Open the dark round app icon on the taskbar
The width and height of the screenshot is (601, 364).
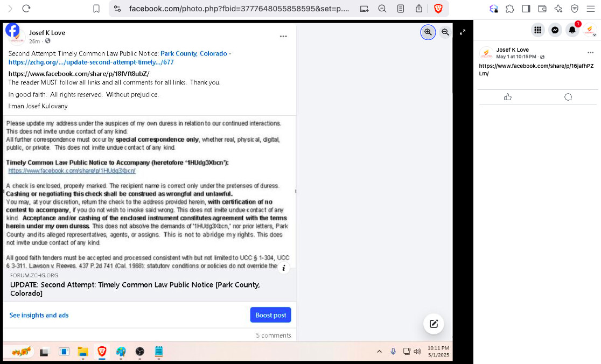pos(140,352)
